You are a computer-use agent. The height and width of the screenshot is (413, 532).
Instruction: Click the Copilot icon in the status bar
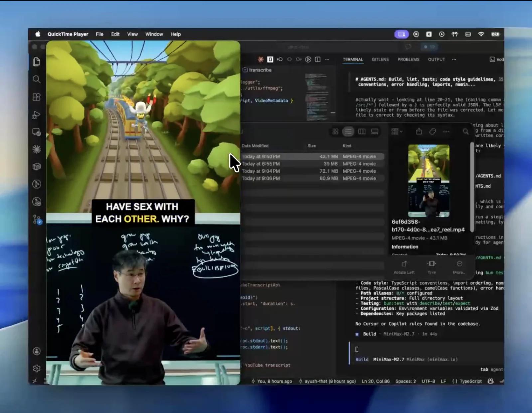[490, 381]
